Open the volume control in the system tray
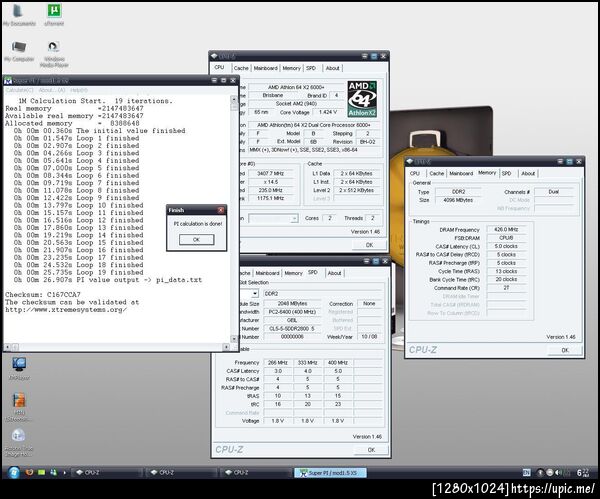 point(558,473)
